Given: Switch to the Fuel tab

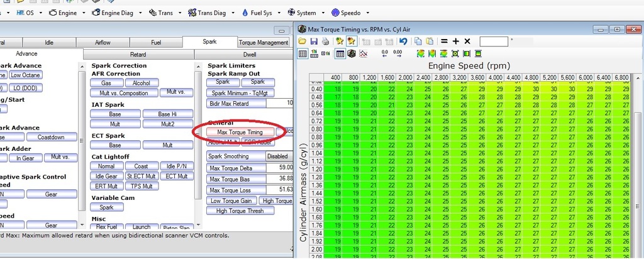Looking at the screenshot, I should pos(156,42).
